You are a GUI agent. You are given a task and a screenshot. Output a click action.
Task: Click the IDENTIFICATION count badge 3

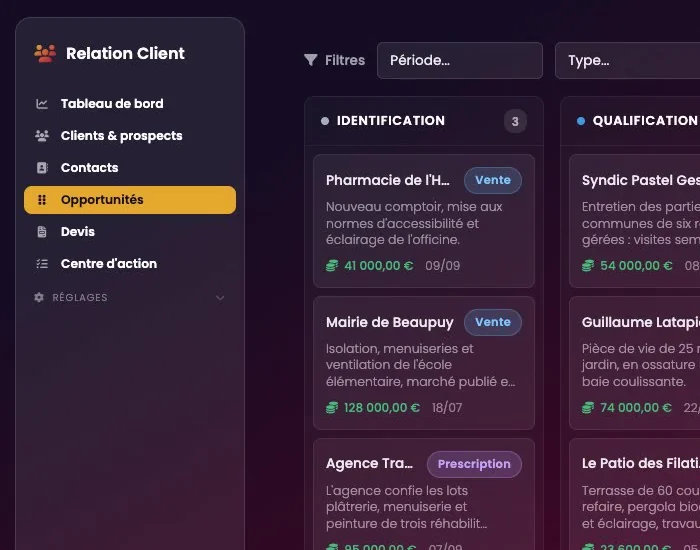(x=515, y=121)
